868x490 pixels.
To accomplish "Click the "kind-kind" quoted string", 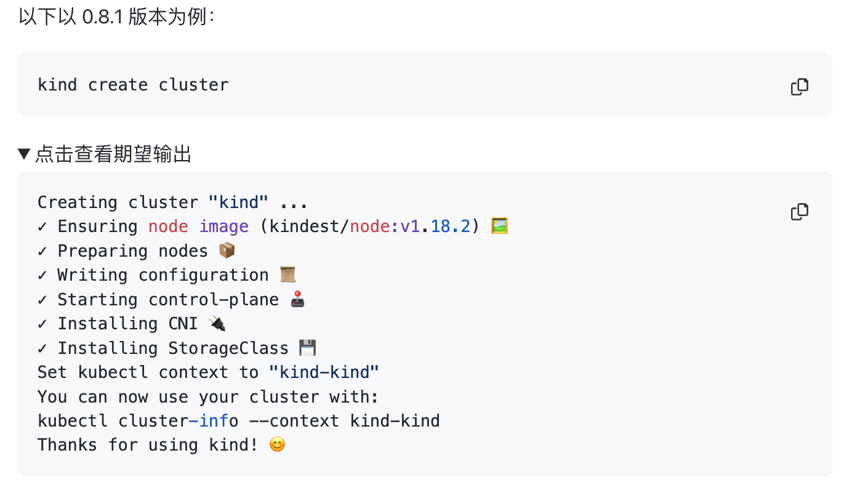I will click(324, 372).
